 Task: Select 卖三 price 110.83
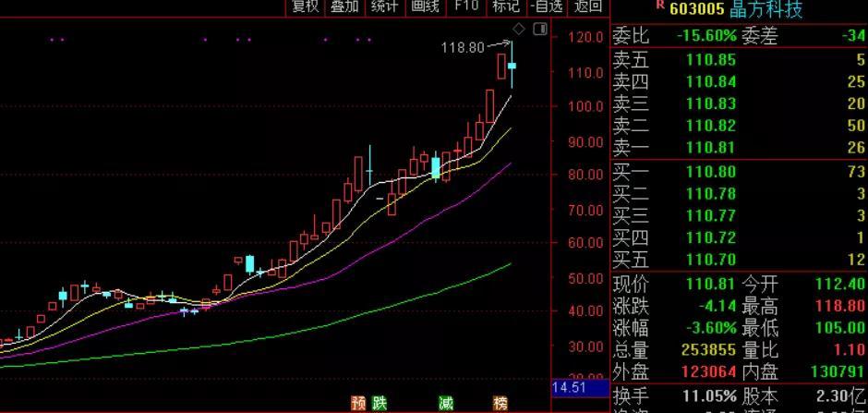pos(711,103)
